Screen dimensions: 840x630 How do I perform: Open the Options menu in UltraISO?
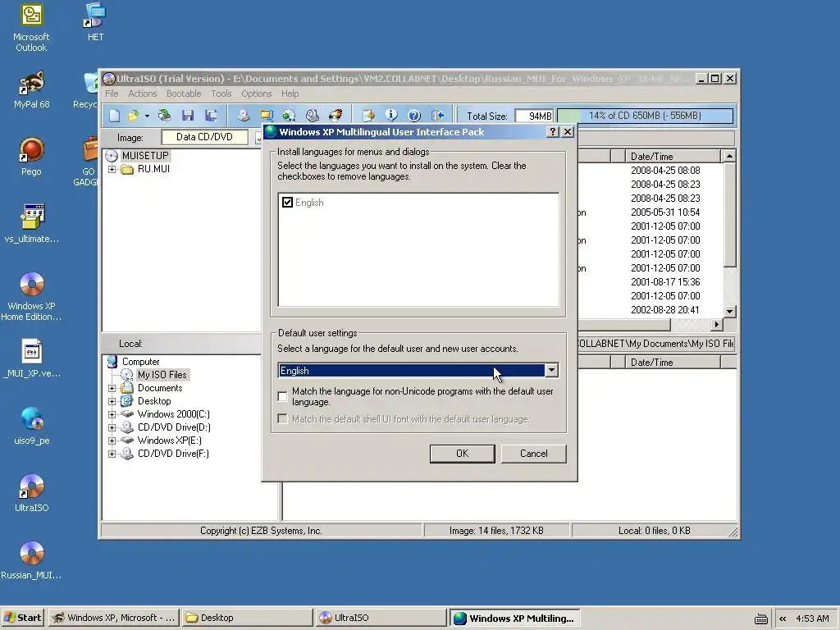click(257, 94)
